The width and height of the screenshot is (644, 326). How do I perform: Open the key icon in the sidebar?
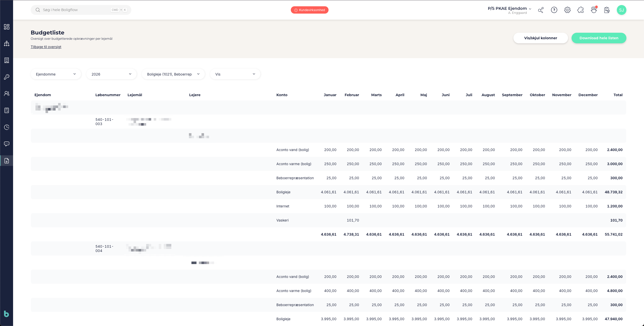pos(7,77)
